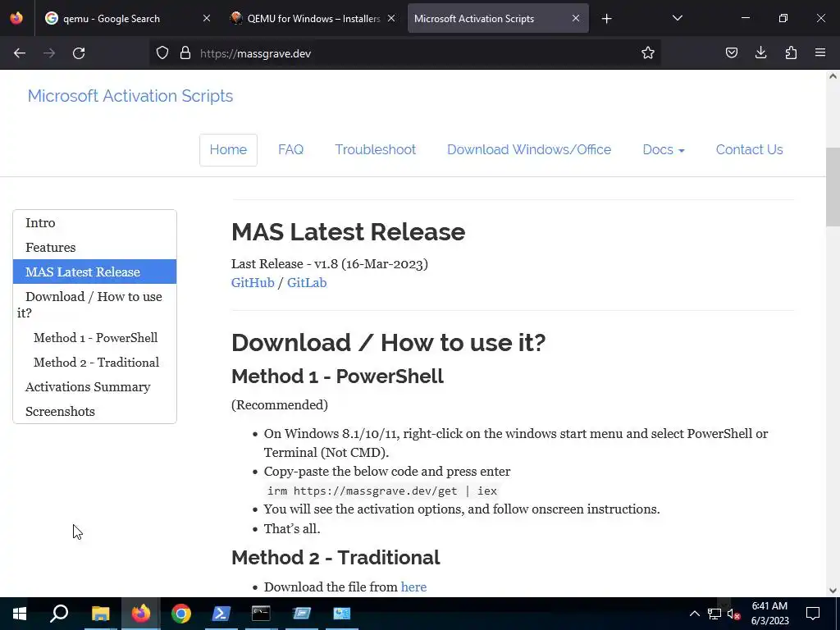Launch Google Chrome from the taskbar

[x=181, y=614]
